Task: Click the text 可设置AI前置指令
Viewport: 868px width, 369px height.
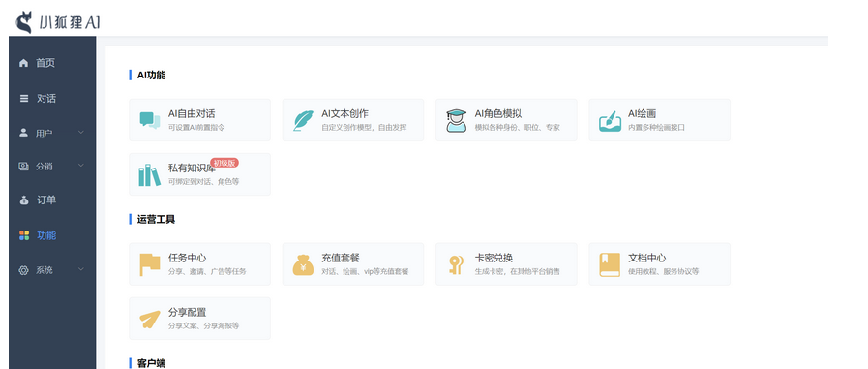Action: 196,128
